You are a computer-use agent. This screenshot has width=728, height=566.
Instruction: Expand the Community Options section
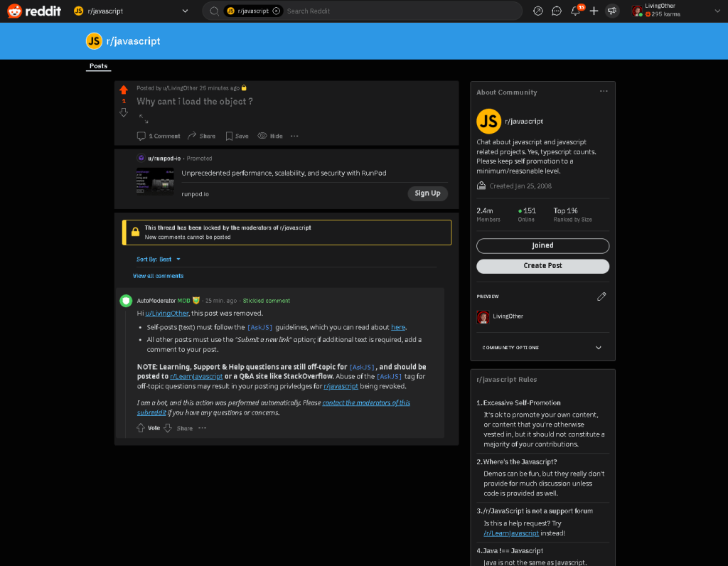[x=542, y=348]
